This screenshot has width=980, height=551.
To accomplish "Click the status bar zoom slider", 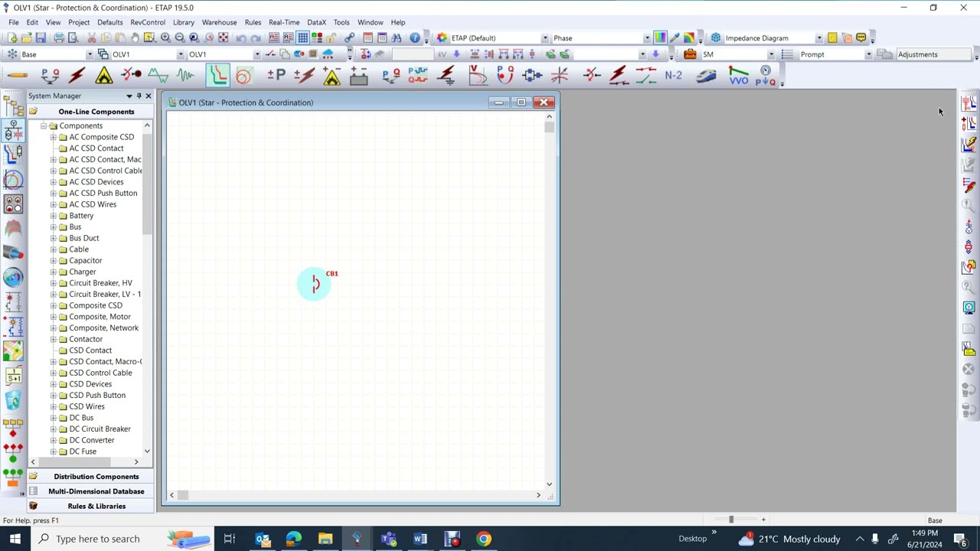I will [x=731, y=520].
